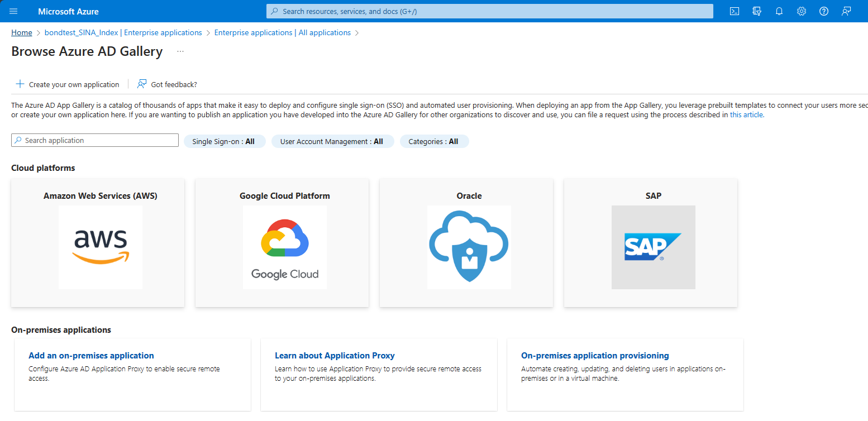Select the SAP application tile
The image size is (868, 421).
click(x=654, y=243)
